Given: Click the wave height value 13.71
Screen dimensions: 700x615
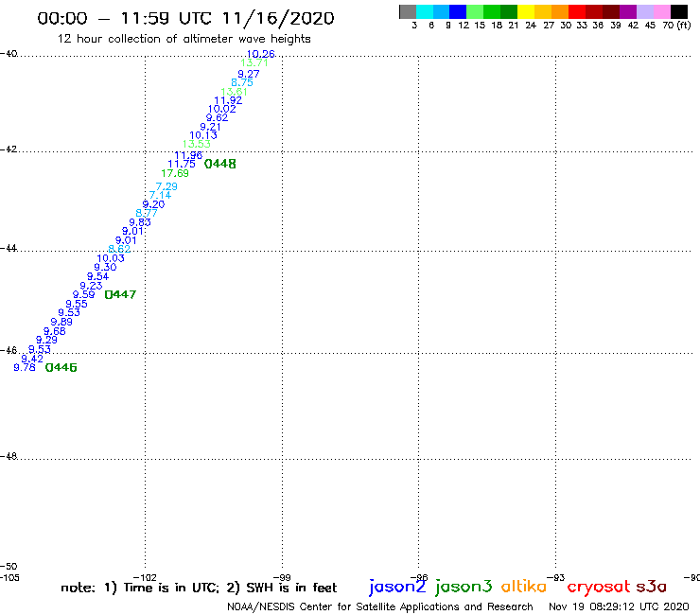Looking at the screenshot, I should click(x=254, y=63).
